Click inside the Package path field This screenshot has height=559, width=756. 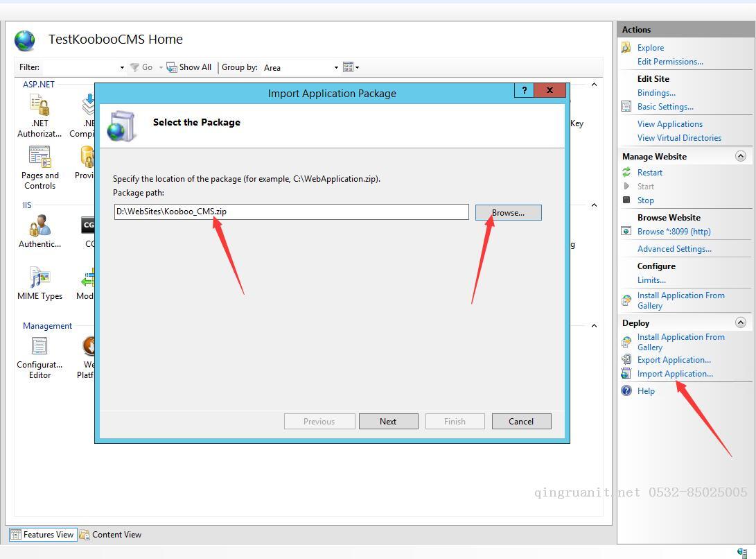coord(291,212)
